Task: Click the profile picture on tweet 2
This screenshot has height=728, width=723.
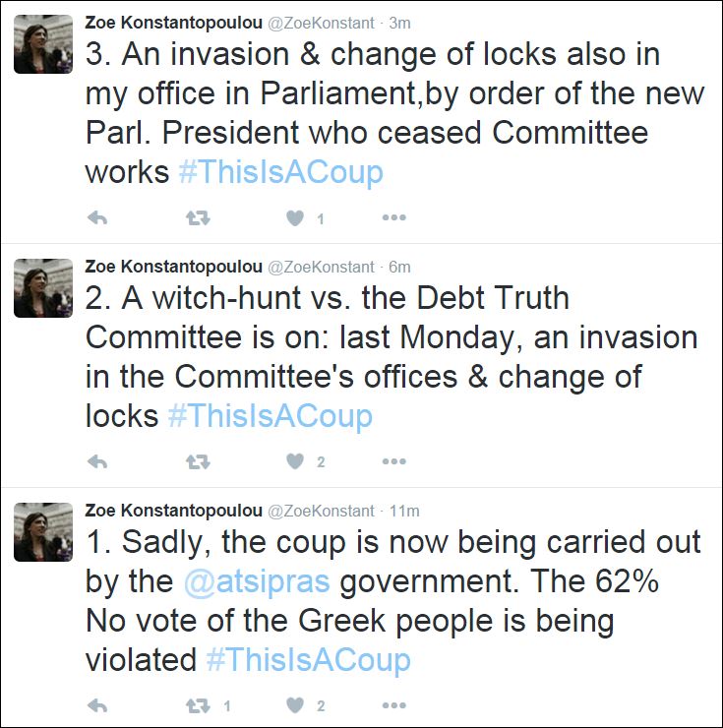Action: pyautogui.click(x=43, y=288)
